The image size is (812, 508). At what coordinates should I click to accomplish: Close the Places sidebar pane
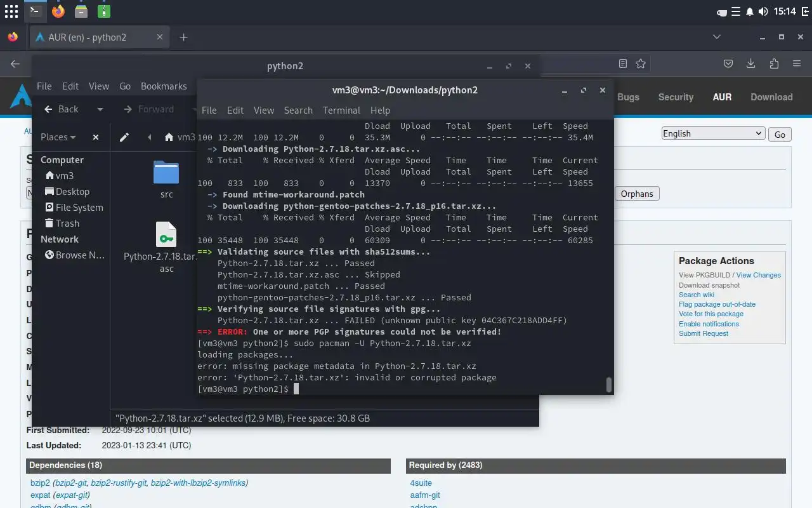[x=96, y=137]
